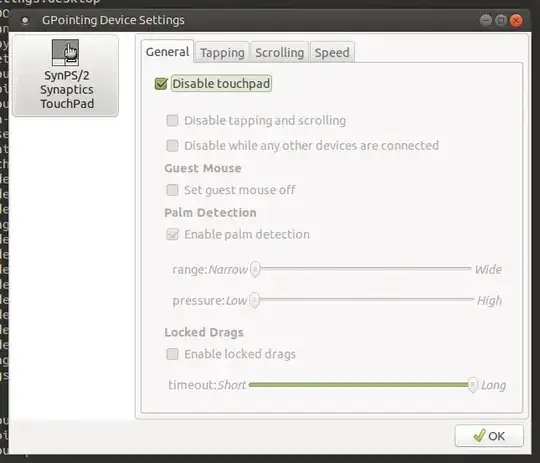Toggle Enable palm detection checkbox

[x=172, y=234]
